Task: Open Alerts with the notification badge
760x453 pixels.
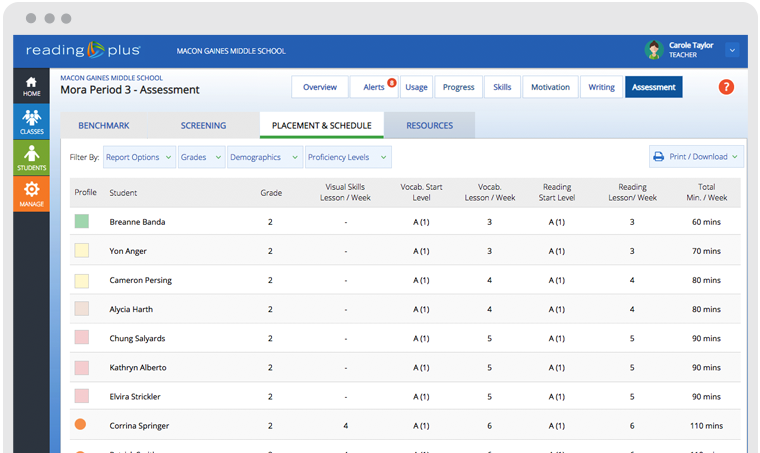Action: (x=374, y=87)
